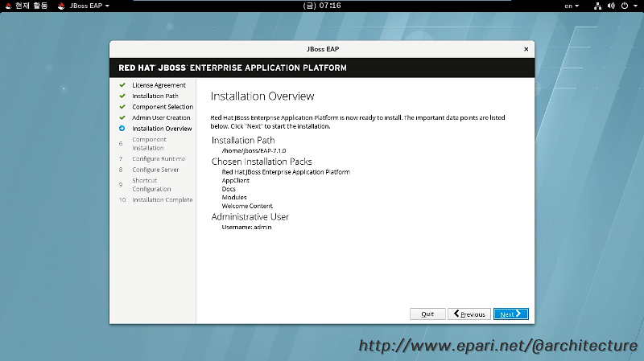
Task: Select the Component Installation step
Action: tap(149, 144)
